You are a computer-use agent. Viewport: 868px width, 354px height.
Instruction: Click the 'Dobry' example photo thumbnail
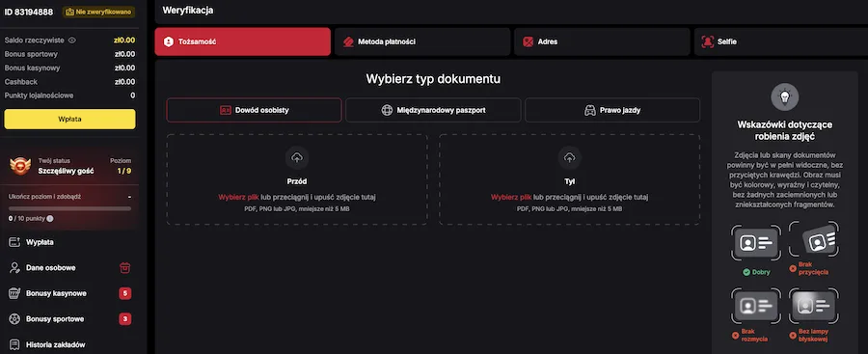coord(755,242)
